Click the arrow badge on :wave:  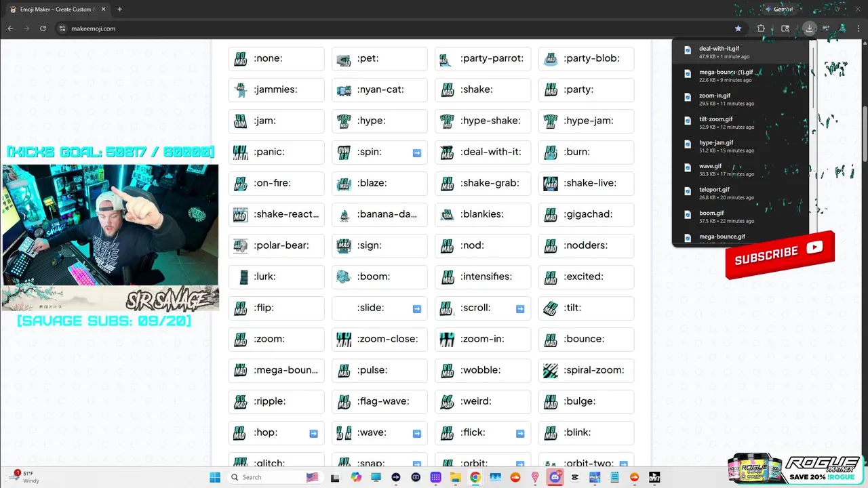417,434
